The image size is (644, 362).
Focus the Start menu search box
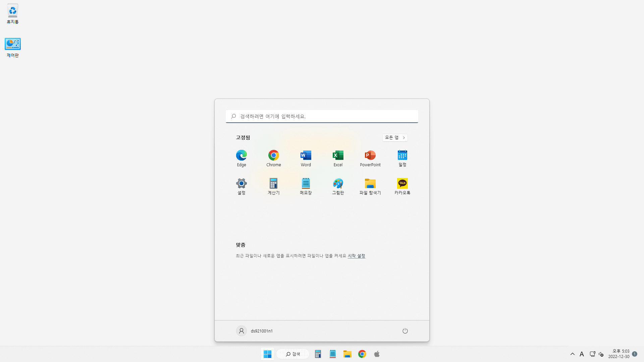tap(322, 116)
